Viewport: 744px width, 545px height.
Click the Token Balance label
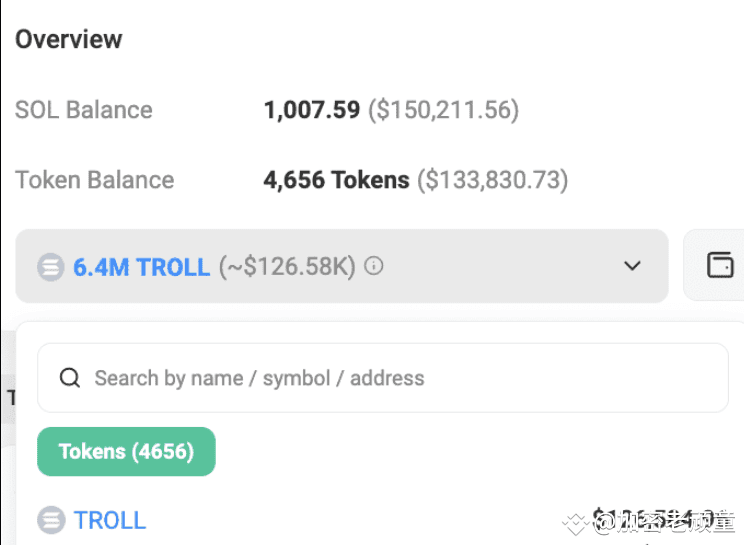95,180
